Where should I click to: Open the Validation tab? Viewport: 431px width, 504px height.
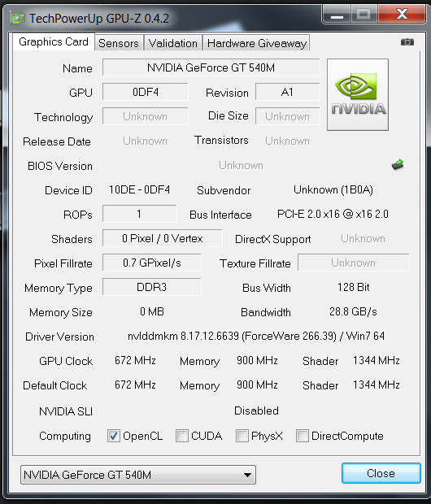click(173, 43)
